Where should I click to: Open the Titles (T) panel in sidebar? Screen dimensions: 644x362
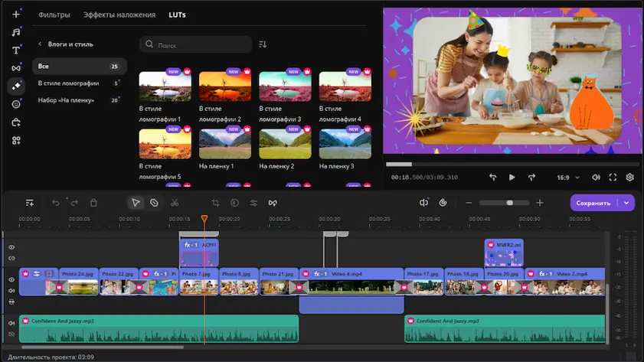(x=16, y=50)
